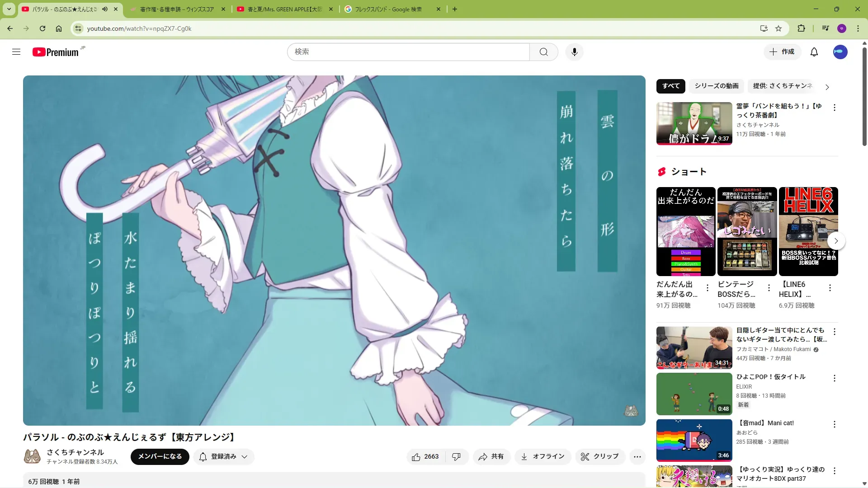868x488 pixels.
Task: Open the さくちチャンネル channel link
Action: tap(75, 452)
